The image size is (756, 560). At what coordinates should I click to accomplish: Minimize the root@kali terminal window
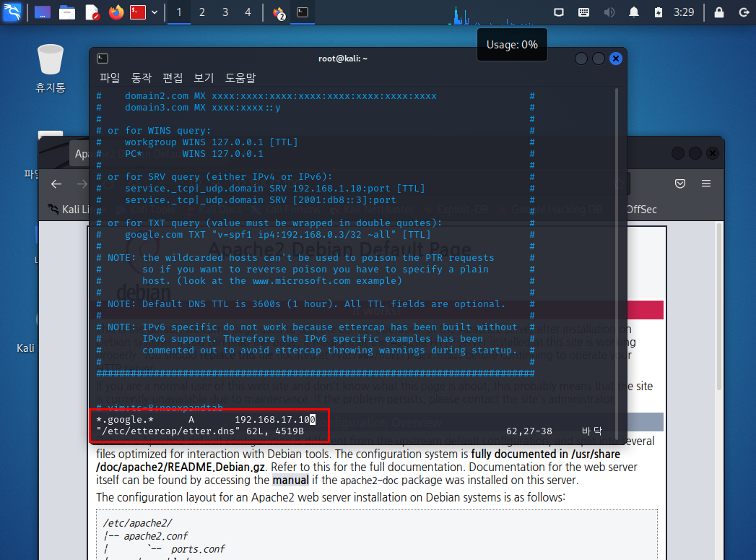pyautogui.click(x=581, y=59)
